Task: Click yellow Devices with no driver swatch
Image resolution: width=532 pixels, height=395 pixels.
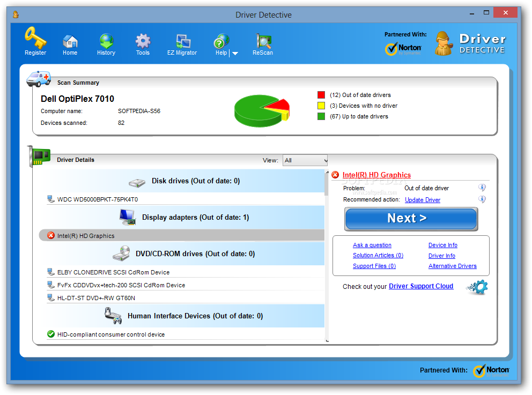Action: [x=321, y=106]
